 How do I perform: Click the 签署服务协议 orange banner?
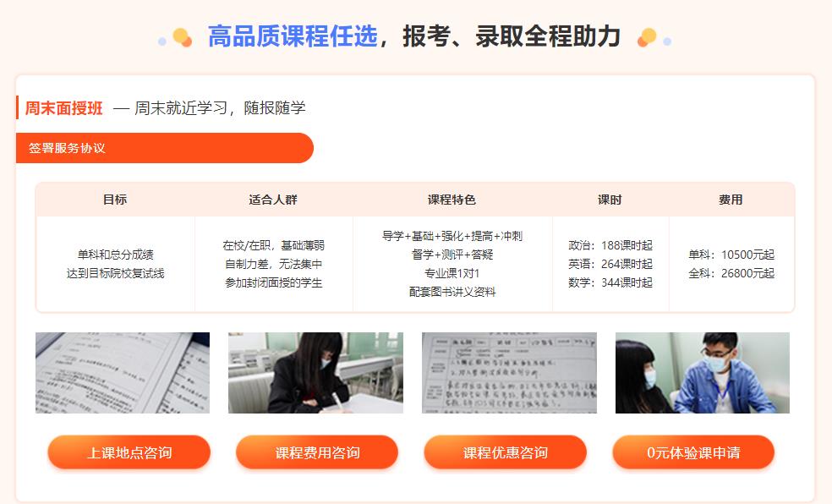coord(165,148)
